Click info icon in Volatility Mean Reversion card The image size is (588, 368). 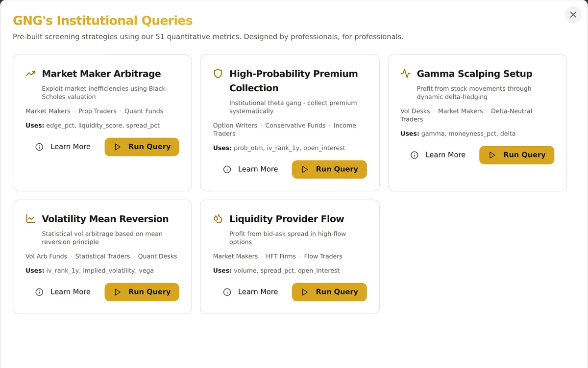tap(39, 292)
